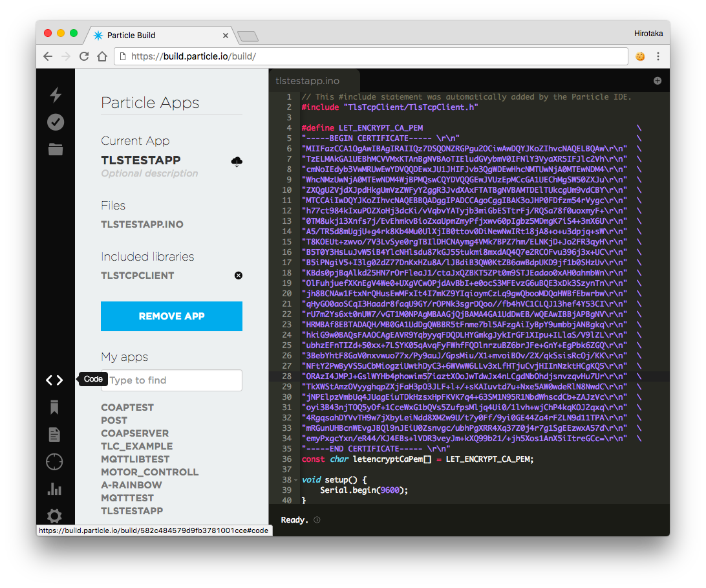Click the Serial.begin(9600); code line
The width and height of the screenshot is (706, 588).
[364, 490]
